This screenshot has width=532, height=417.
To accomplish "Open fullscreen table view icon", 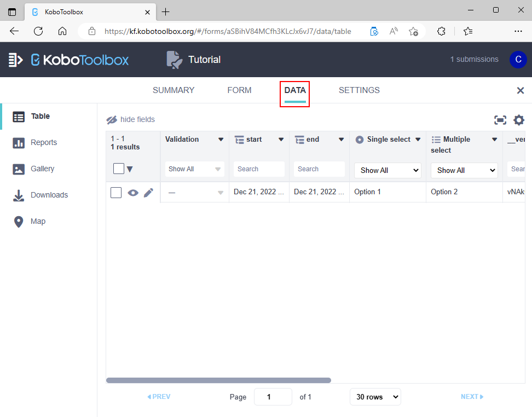I will 500,120.
